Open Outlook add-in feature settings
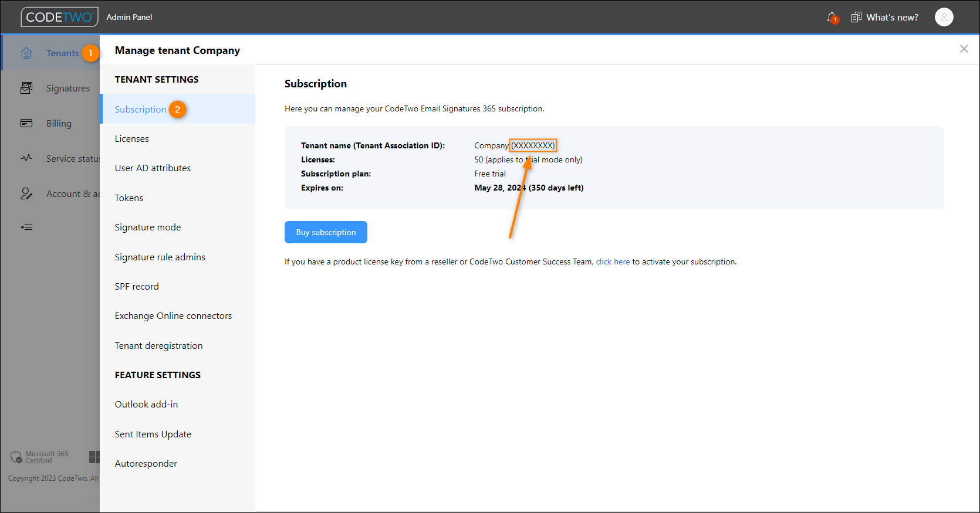This screenshot has height=513, width=980. pyautogui.click(x=177, y=405)
